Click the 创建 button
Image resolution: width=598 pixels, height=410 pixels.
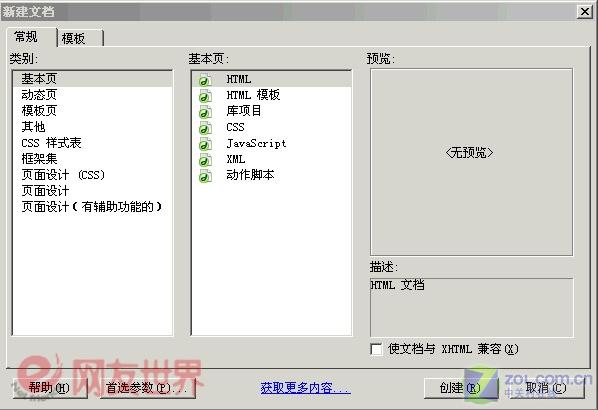tap(461, 388)
